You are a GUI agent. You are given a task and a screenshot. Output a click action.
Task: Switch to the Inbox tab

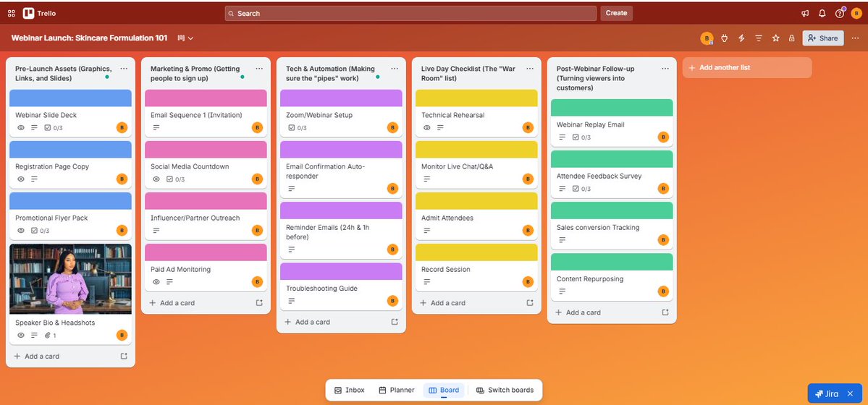coord(350,390)
